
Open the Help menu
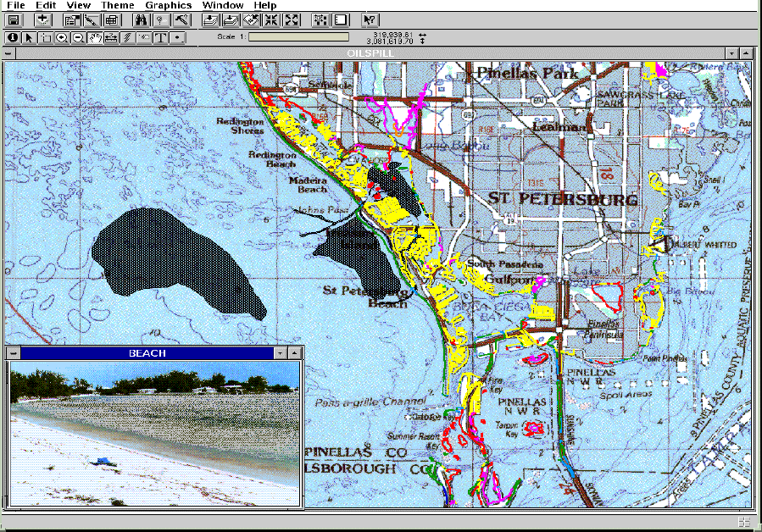tap(264, 5)
